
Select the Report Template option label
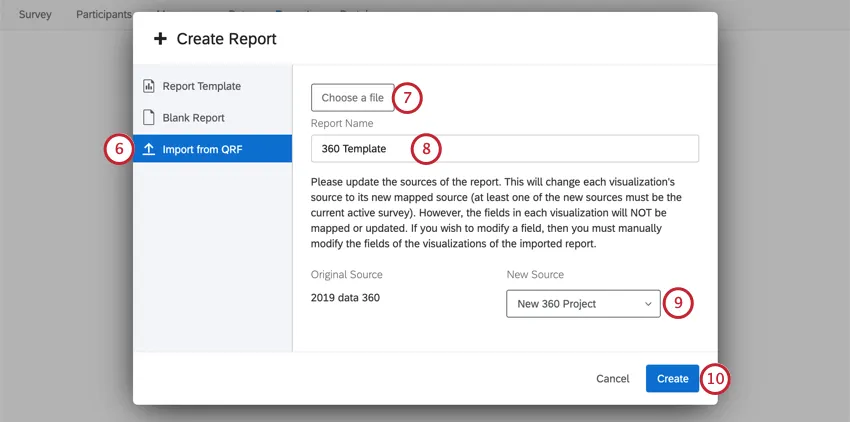pos(201,86)
